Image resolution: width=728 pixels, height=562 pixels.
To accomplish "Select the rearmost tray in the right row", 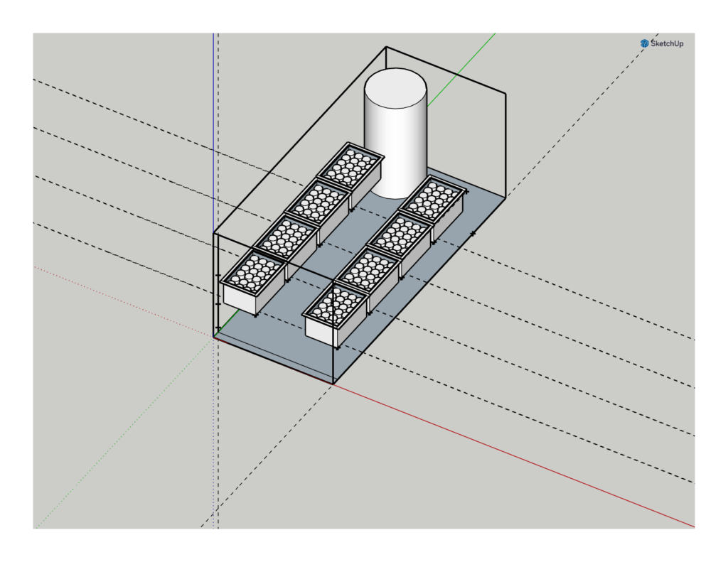I will click(432, 202).
